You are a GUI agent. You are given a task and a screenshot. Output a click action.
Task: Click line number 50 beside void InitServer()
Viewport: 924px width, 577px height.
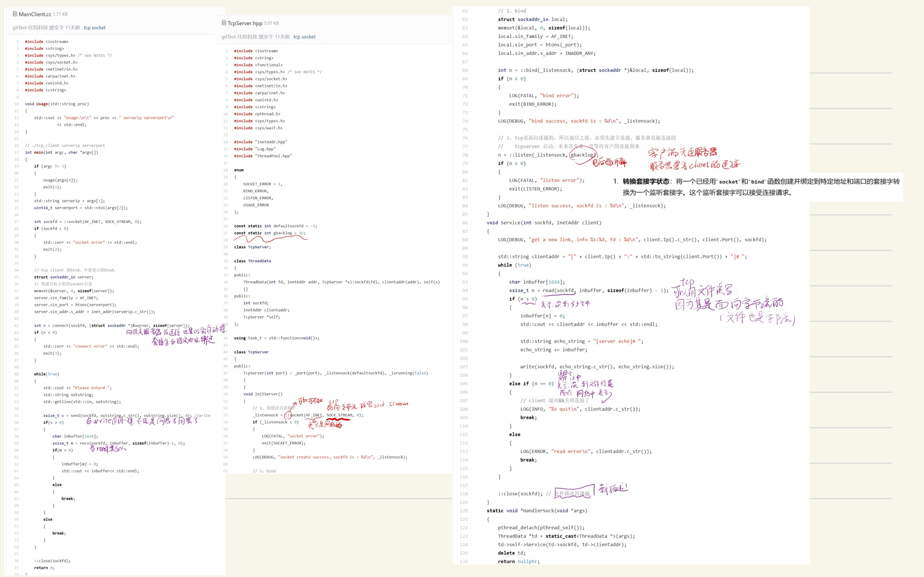[225, 394]
